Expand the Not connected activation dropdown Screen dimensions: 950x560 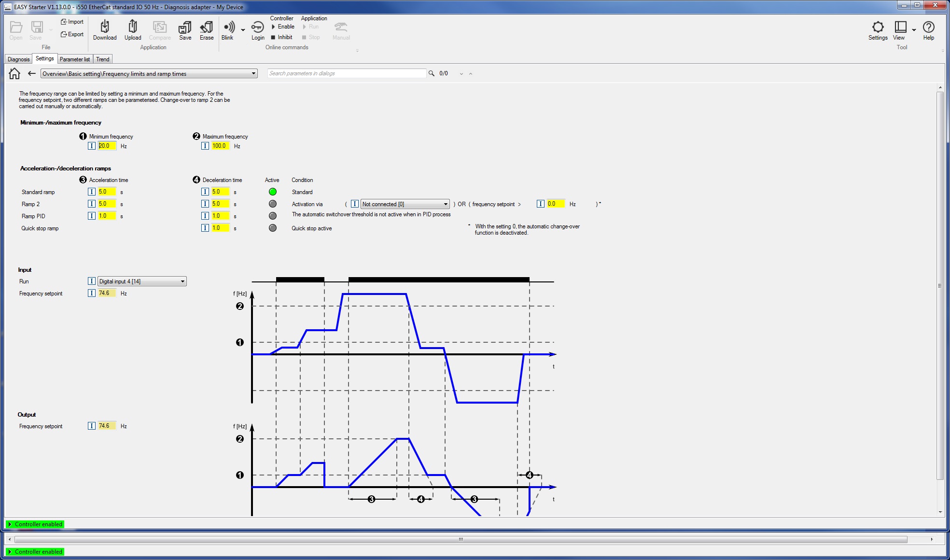pos(445,204)
